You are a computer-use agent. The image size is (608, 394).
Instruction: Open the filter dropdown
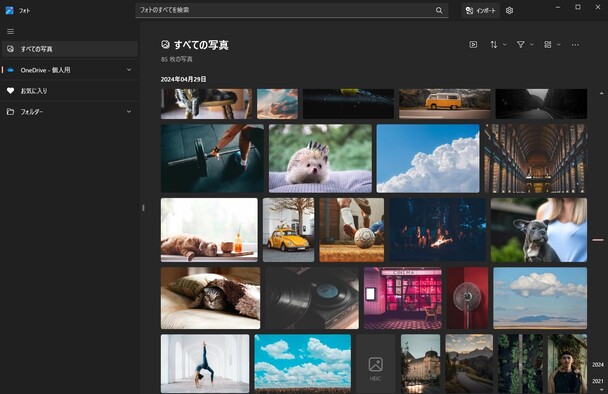coord(525,45)
